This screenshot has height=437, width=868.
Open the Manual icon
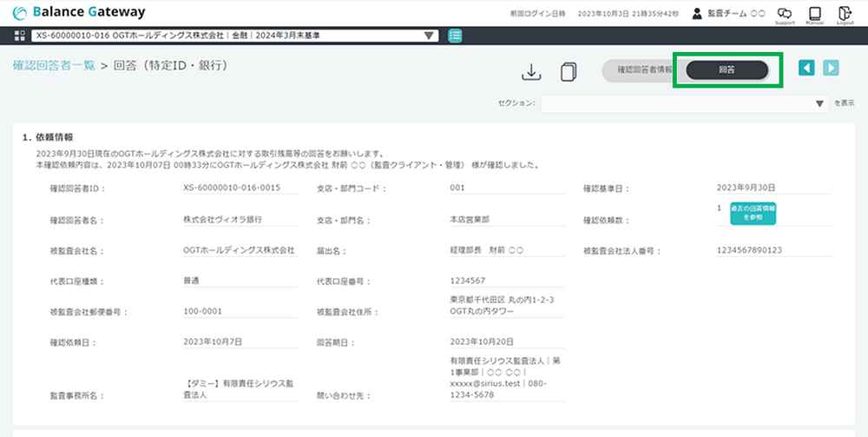point(814,14)
